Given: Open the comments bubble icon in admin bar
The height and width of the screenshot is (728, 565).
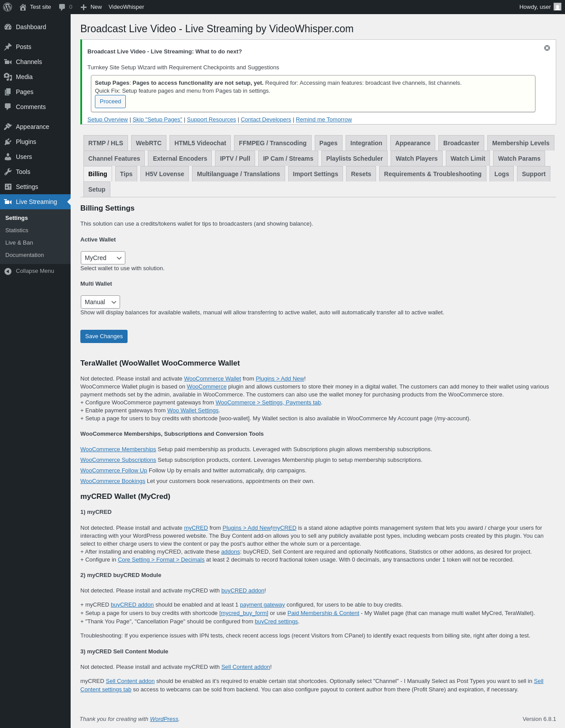Looking at the screenshot, I should point(62,7).
